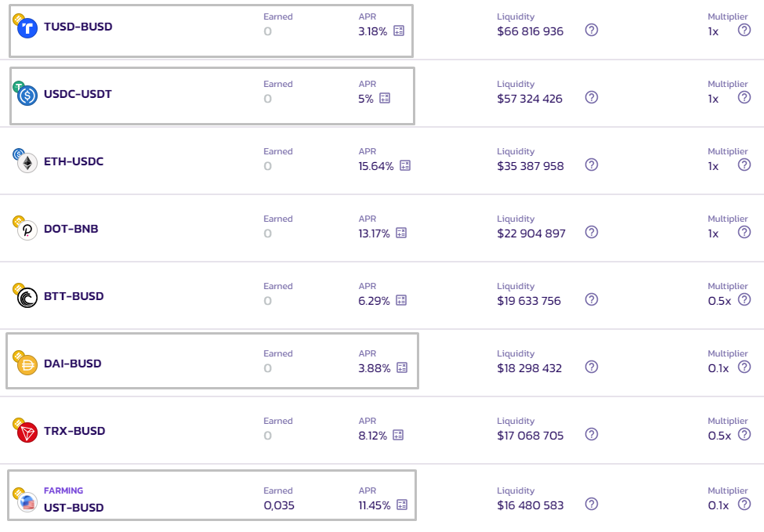The height and width of the screenshot is (532, 764).
Task: Click the liquidity help icon for DAI-BUSD
Action: [592, 367]
